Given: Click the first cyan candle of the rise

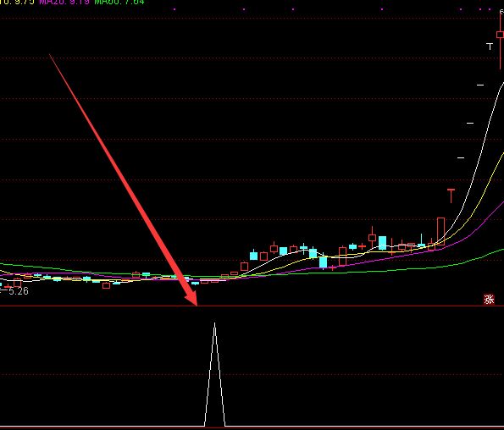Looking at the screenshot, I should tap(253, 256).
